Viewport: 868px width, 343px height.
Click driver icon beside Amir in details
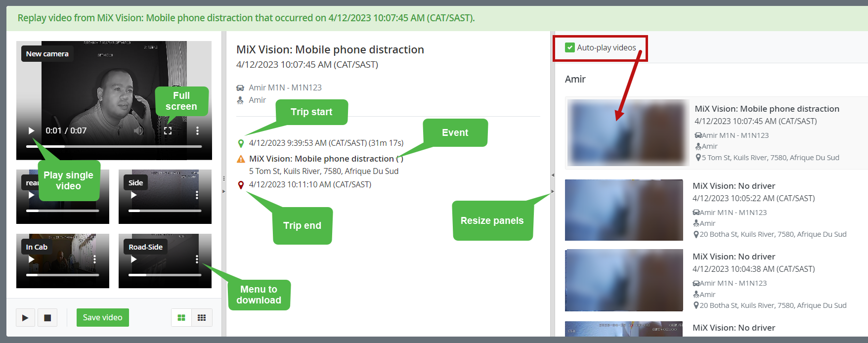click(240, 100)
